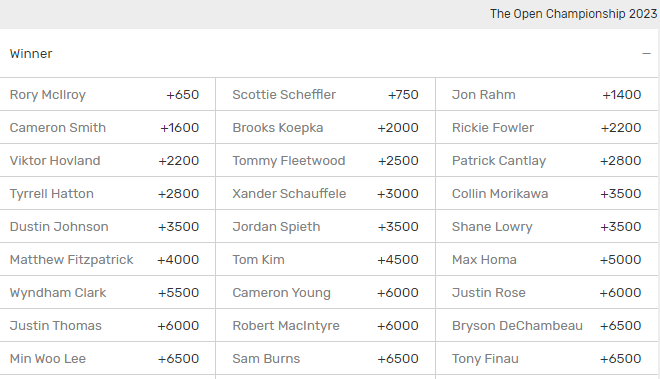The height and width of the screenshot is (379, 660).
Task: Choose Wyndham Clark at +5500
Action: [x=107, y=292]
